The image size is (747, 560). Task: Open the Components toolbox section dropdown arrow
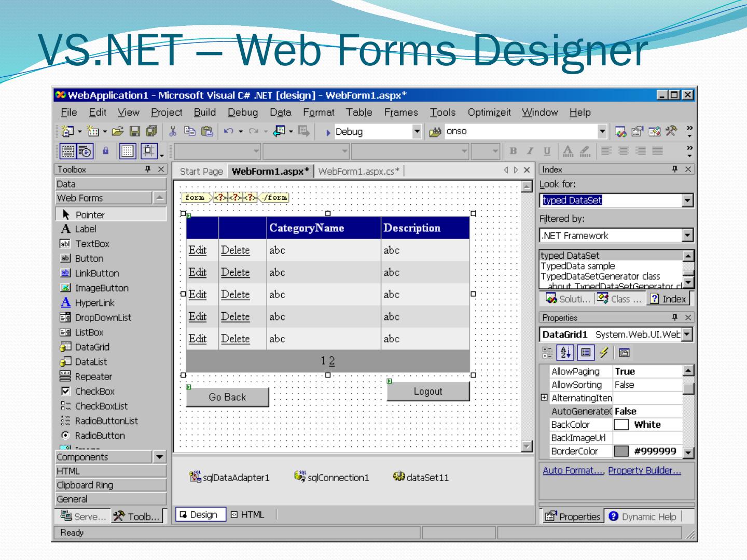click(x=160, y=457)
